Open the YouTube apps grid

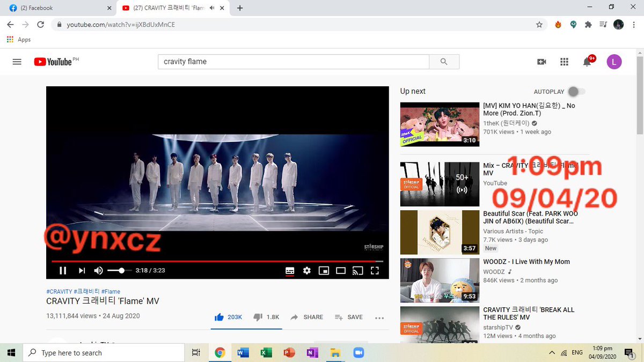564,62
